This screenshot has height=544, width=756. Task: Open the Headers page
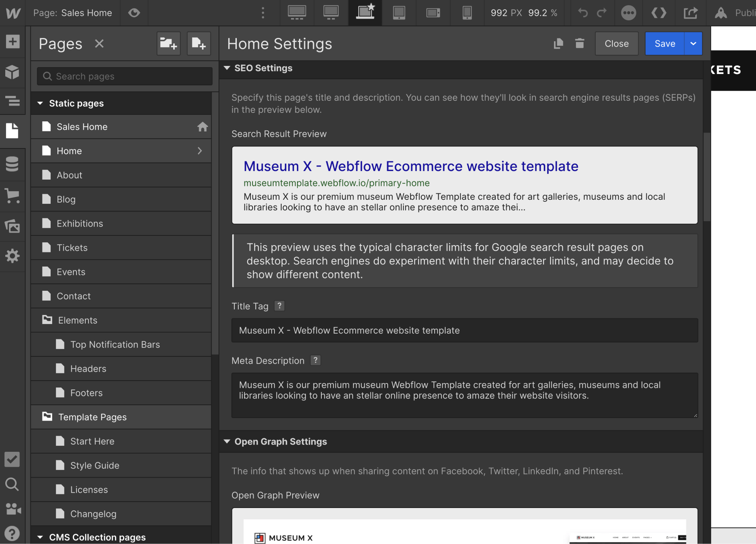(x=121, y=369)
